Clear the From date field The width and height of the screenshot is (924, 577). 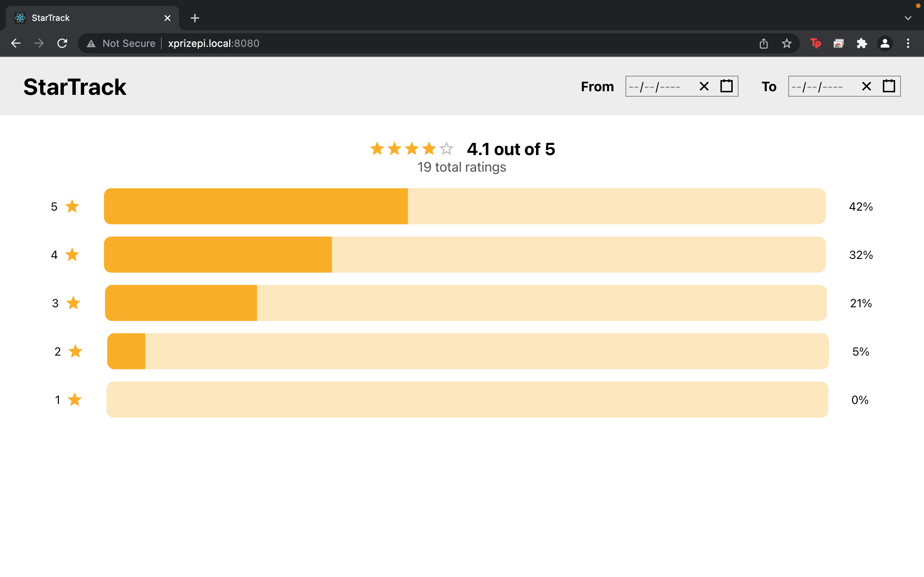point(704,86)
